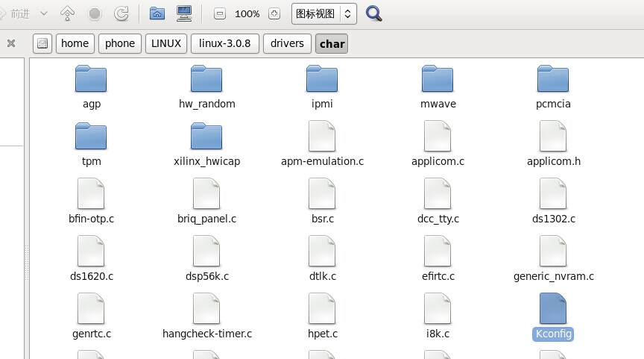Select the hangcheck-timer.c file
The height and width of the screenshot is (359, 644).
click(206, 316)
